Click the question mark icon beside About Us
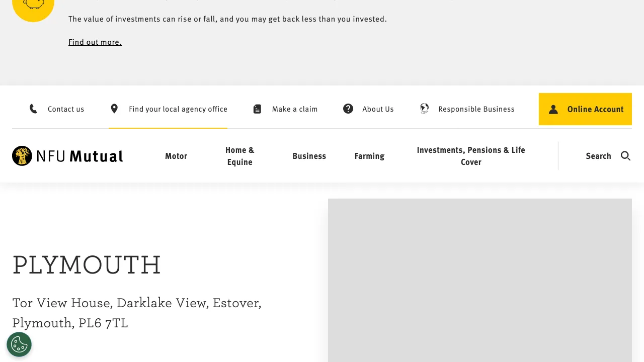 click(x=348, y=109)
